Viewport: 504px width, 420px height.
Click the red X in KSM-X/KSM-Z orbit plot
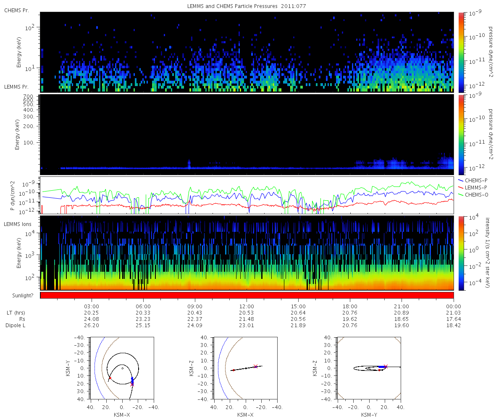(255, 366)
